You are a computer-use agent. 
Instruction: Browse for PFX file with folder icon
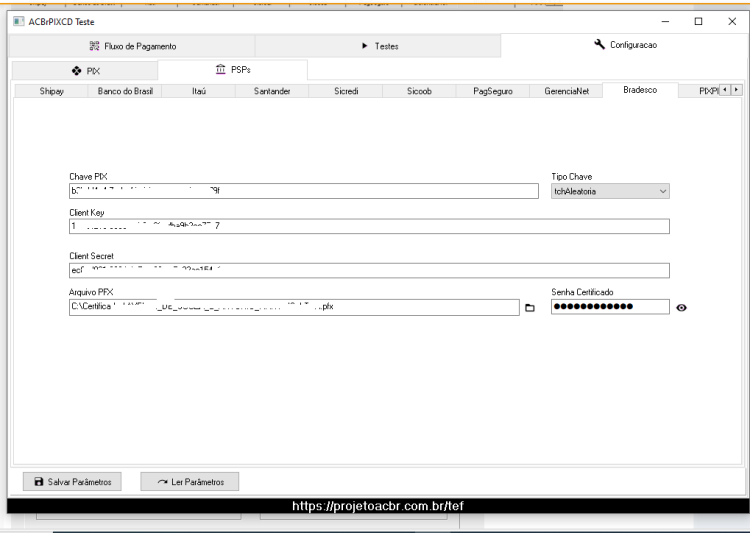[x=530, y=308]
